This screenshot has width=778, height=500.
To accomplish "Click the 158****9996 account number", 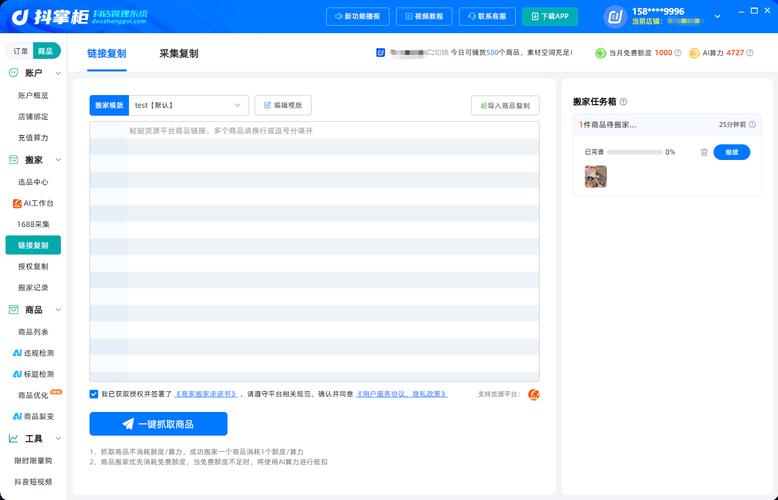I will pos(657,11).
